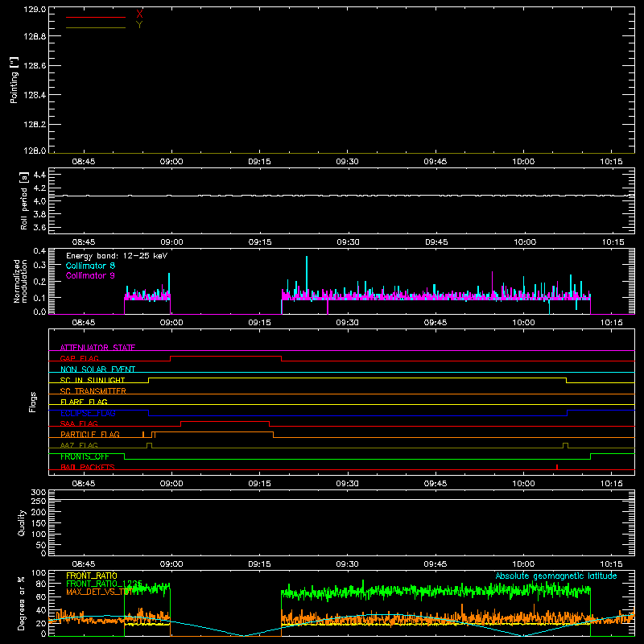Click the olive Y legend line

[96, 27]
